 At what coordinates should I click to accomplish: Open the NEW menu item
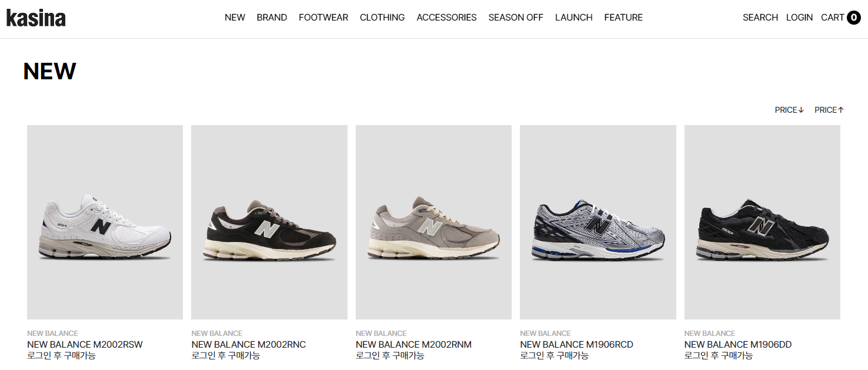(x=235, y=18)
